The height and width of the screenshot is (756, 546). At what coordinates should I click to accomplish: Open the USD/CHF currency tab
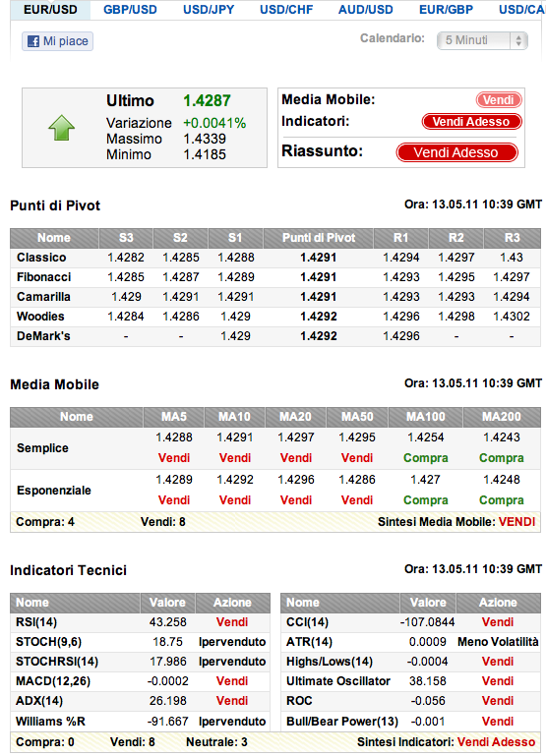coord(286,10)
